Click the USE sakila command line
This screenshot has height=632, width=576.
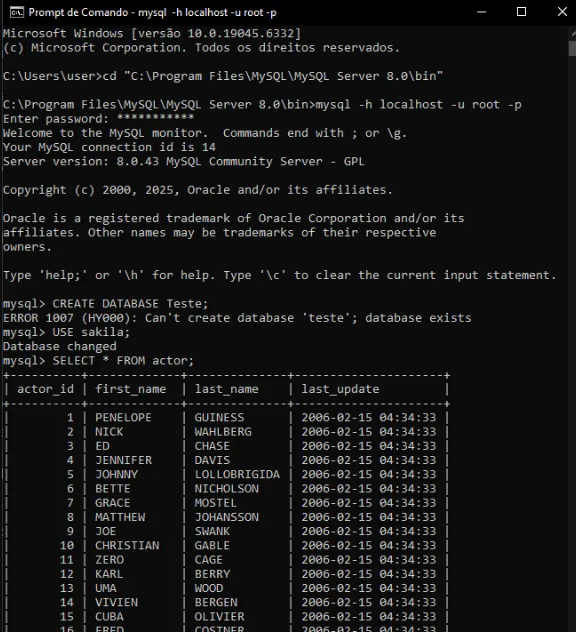[67, 332]
